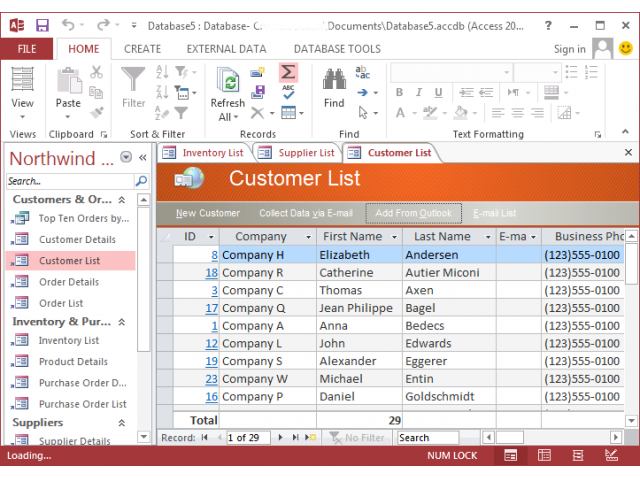This screenshot has width=640, height=479.
Task: Open Order Details in navigation pane
Action: click(x=68, y=282)
